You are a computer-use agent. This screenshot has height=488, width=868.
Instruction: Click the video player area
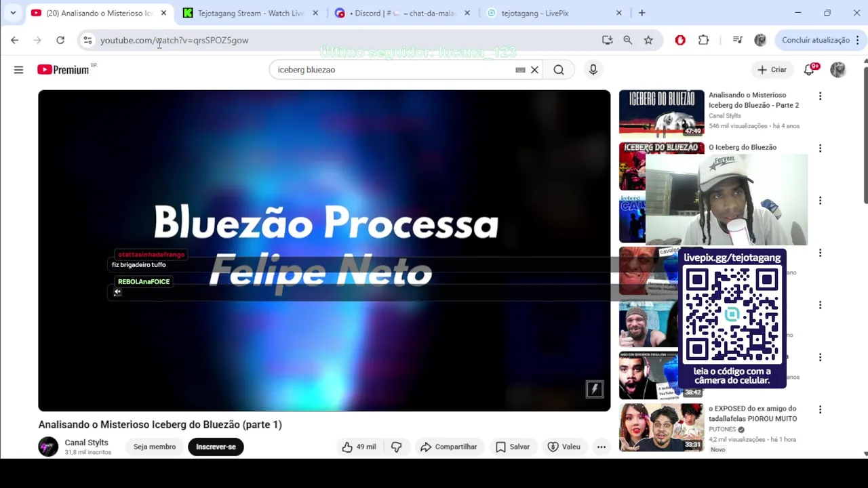[x=324, y=251]
